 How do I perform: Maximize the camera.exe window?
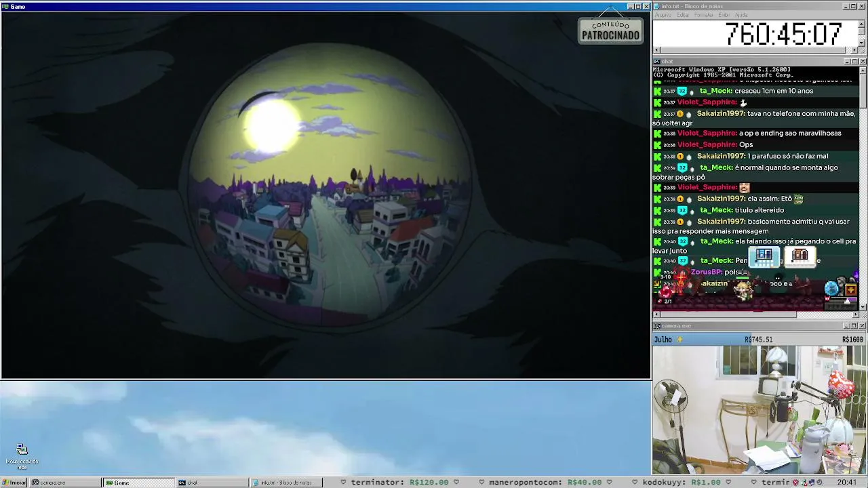854,326
